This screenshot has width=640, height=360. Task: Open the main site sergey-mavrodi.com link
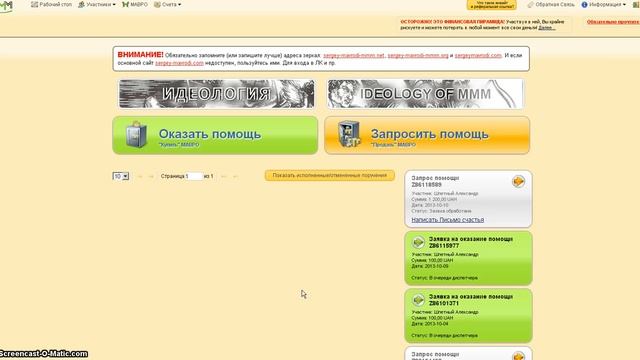pos(179,63)
